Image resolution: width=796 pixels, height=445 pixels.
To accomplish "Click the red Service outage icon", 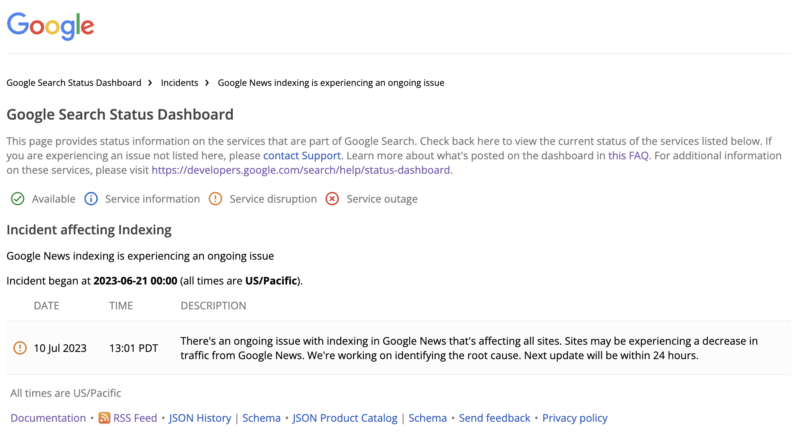I will (332, 199).
